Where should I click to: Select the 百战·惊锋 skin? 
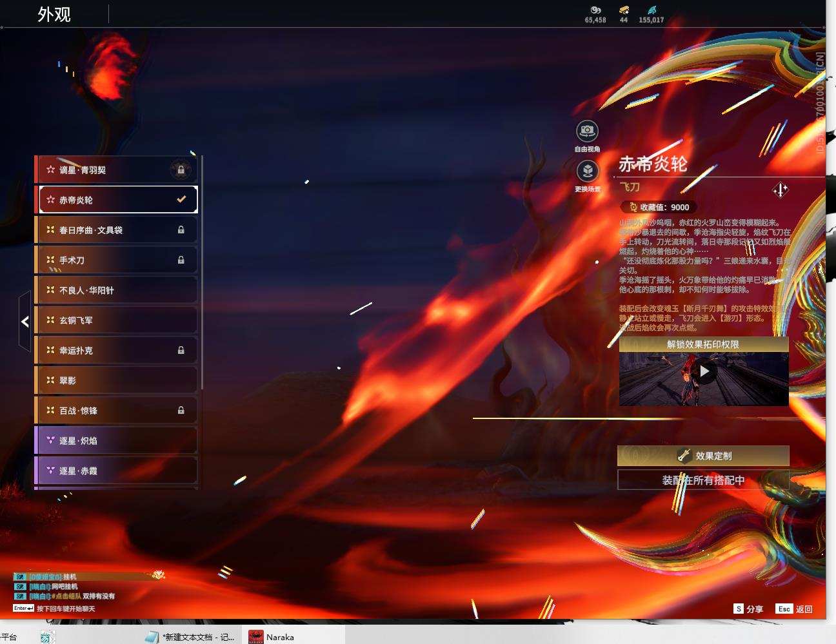point(116,411)
